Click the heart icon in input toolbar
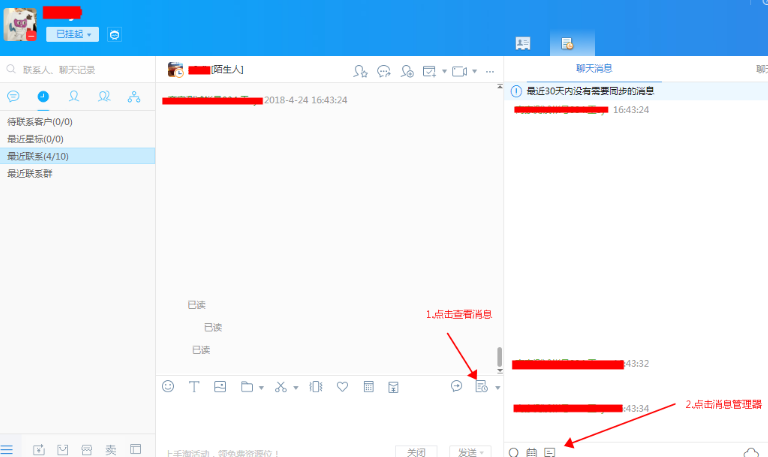This screenshot has height=457, width=768. [342, 387]
